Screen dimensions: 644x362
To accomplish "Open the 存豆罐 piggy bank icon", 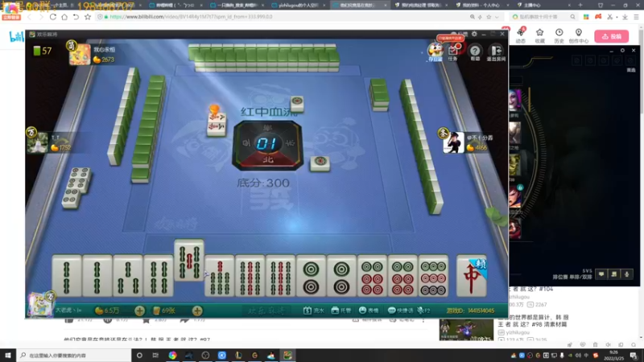I will [x=436, y=52].
